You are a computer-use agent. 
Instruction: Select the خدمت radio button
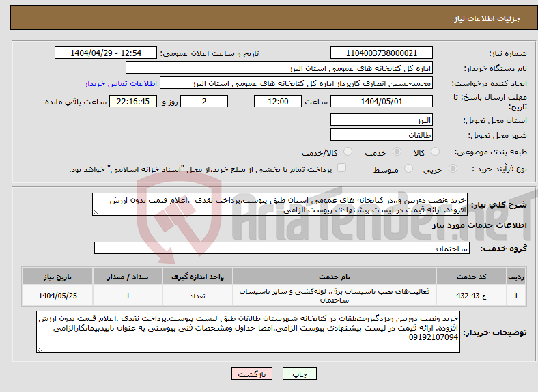(397, 152)
